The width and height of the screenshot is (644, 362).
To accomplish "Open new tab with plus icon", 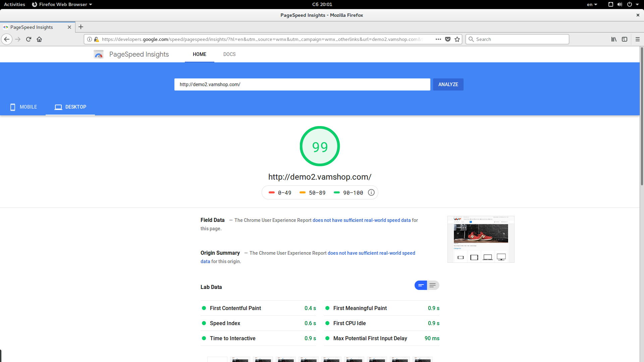I will pyautogui.click(x=80, y=27).
